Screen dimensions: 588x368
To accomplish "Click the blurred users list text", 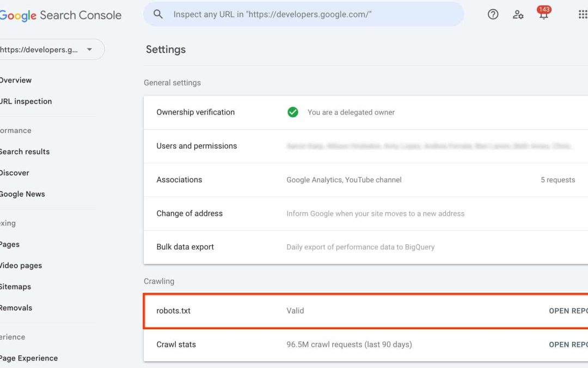I will (x=429, y=146).
